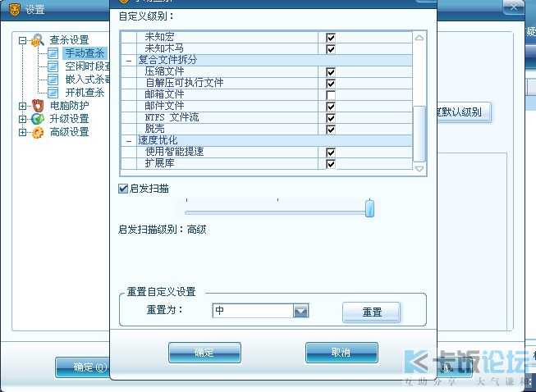Click the list scrollbar down arrow
The width and height of the screenshot is (536, 392).
pos(419,168)
